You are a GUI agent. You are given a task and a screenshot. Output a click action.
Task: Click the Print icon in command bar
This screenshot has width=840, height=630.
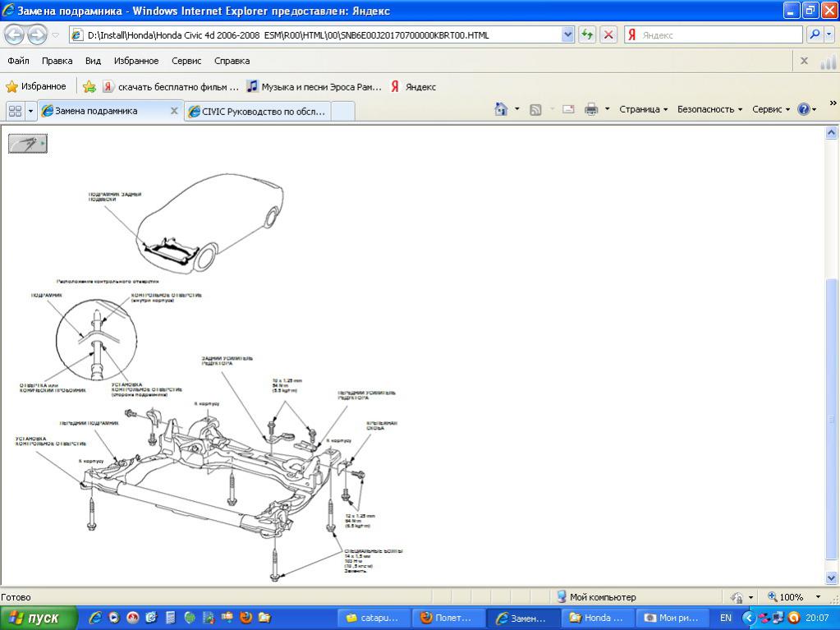[590, 109]
